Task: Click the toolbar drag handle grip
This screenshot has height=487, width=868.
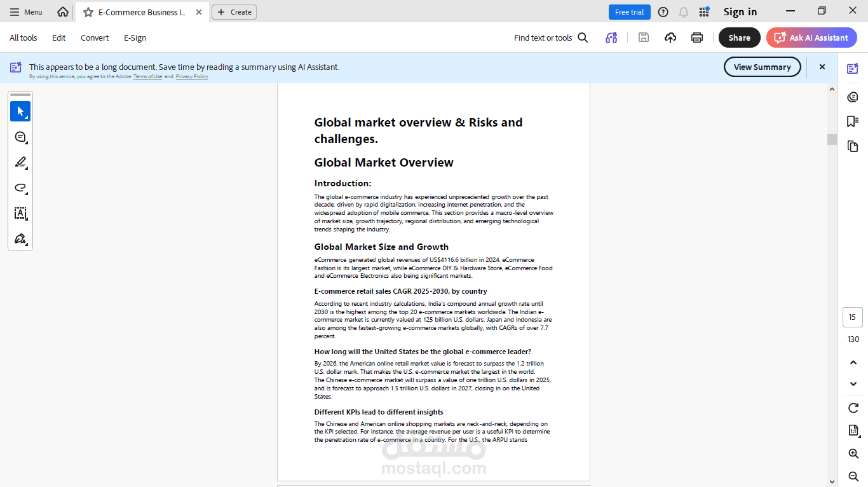Action: pos(20,95)
